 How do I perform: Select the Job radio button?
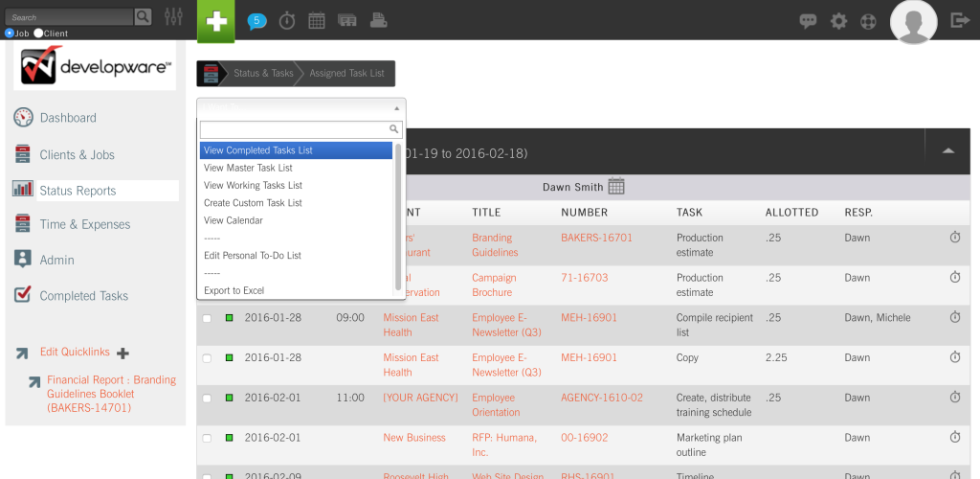pos(9,34)
